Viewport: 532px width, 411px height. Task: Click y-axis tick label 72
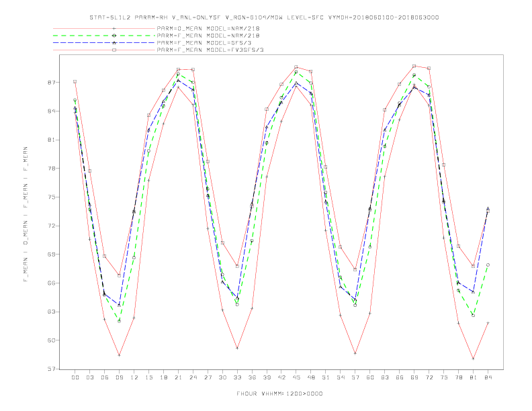pos(53,226)
